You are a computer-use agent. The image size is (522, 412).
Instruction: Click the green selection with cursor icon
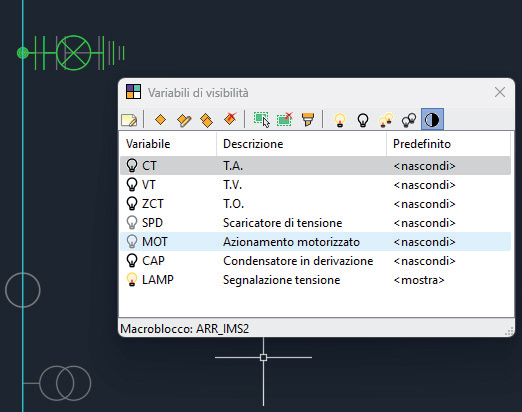[262, 120]
